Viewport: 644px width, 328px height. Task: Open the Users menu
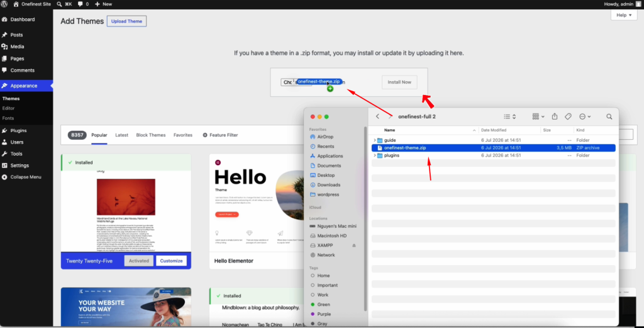pyautogui.click(x=26, y=142)
